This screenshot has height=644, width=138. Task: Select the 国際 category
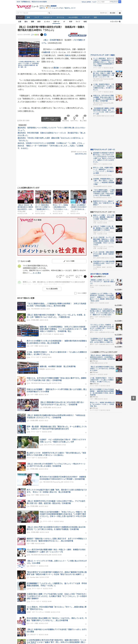click(32, 21)
